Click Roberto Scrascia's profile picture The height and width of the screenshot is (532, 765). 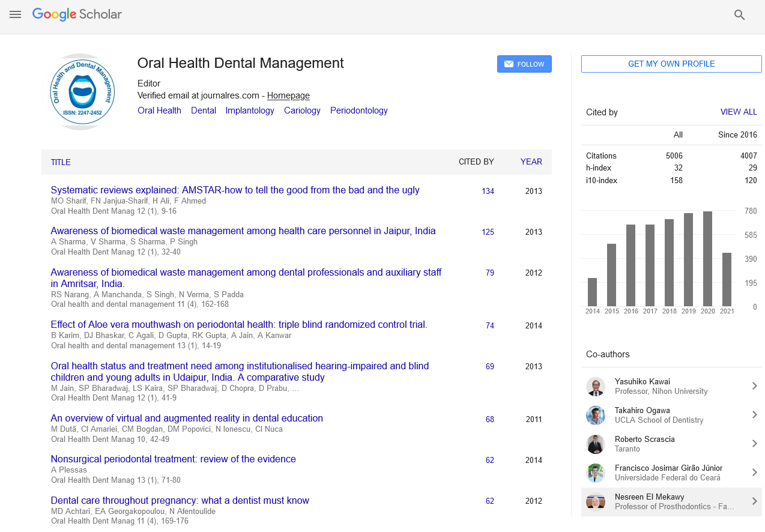tap(595, 444)
